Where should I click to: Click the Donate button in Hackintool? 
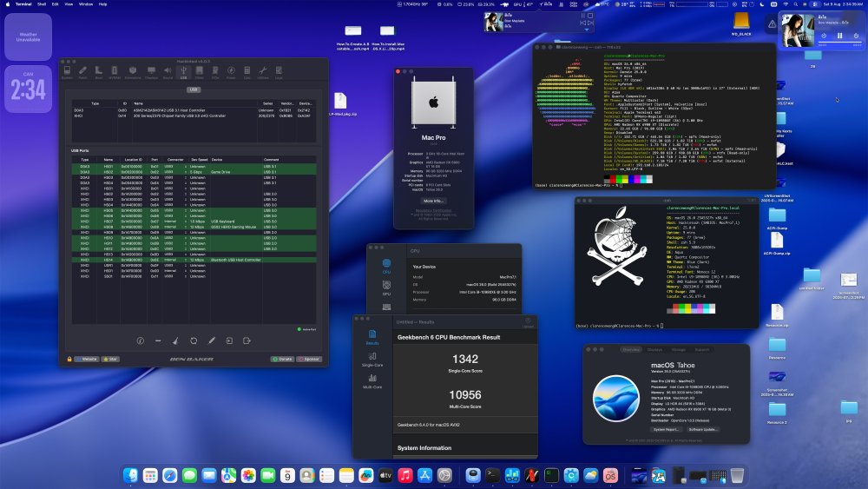coord(282,359)
